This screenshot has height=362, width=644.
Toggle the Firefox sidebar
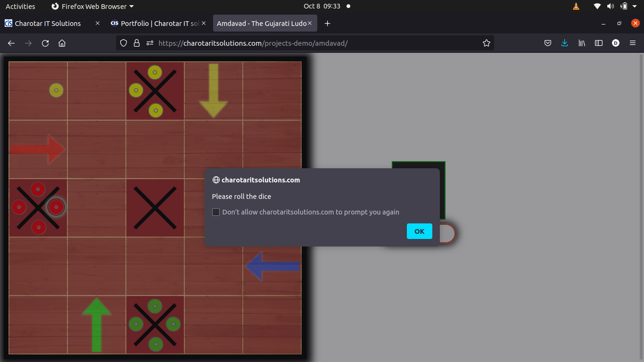click(599, 43)
